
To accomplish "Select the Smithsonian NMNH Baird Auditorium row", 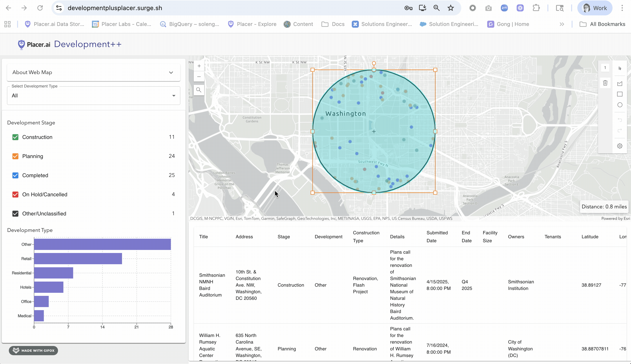I will pos(410,285).
